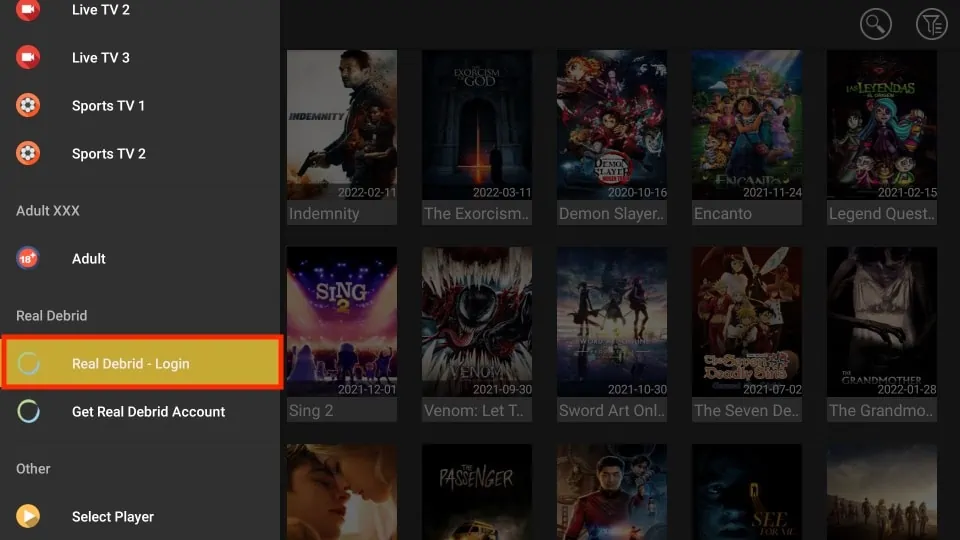Click the Sports TV 2 soccer ball icon
The height and width of the screenshot is (540, 960).
point(28,153)
